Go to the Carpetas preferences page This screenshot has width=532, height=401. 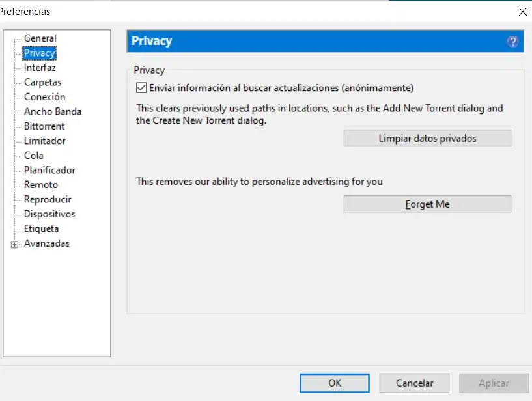pyautogui.click(x=42, y=82)
